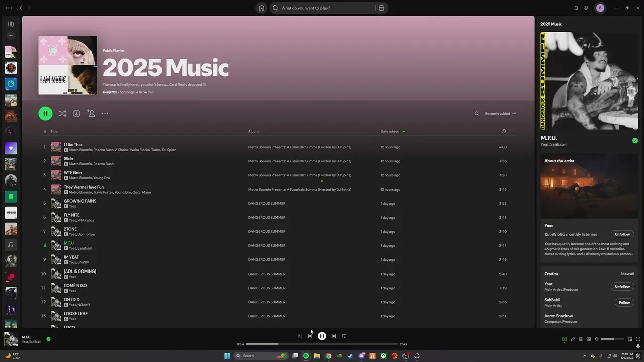Screen dimensions: 644x362
Task: Open the Miniplayer icon
Action: click(x=630, y=339)
